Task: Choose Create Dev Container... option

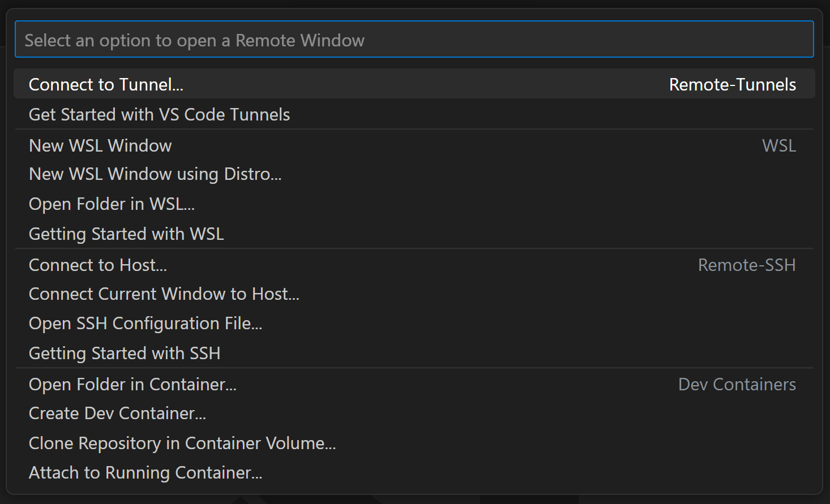Action: 414,413
